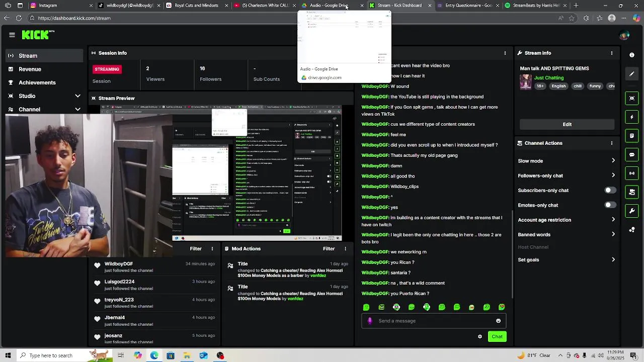The width and height of the screenshot is (644, 362).
Task: Click the funny tag chip
Action: pyautogui.click(x=595, y=86)
